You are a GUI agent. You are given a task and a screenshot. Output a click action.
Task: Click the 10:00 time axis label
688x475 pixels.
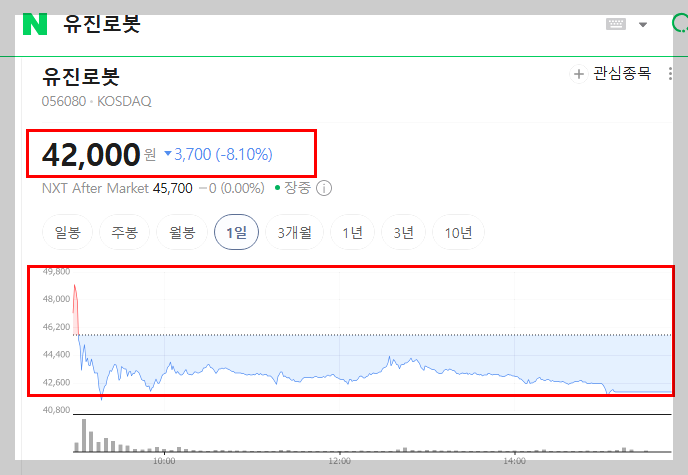coord(164,461)
